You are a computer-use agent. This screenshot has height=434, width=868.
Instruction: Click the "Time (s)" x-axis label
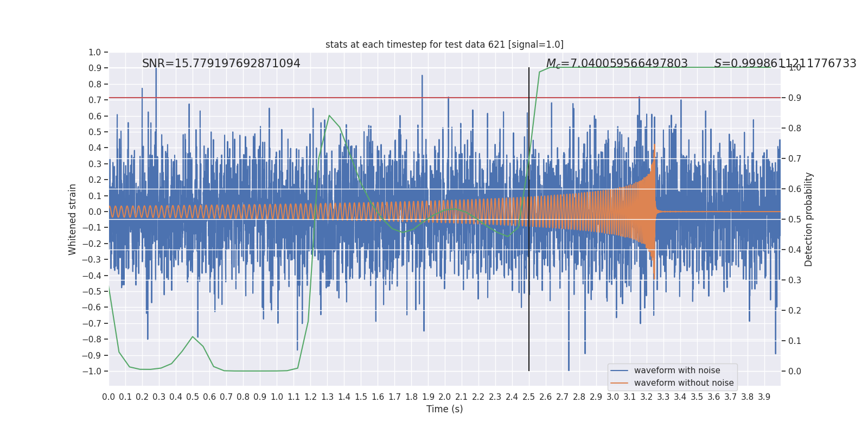[x=444, y=409]
